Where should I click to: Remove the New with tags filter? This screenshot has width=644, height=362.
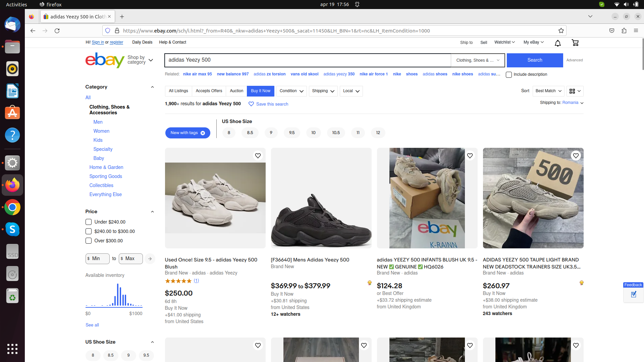(203, 133)
